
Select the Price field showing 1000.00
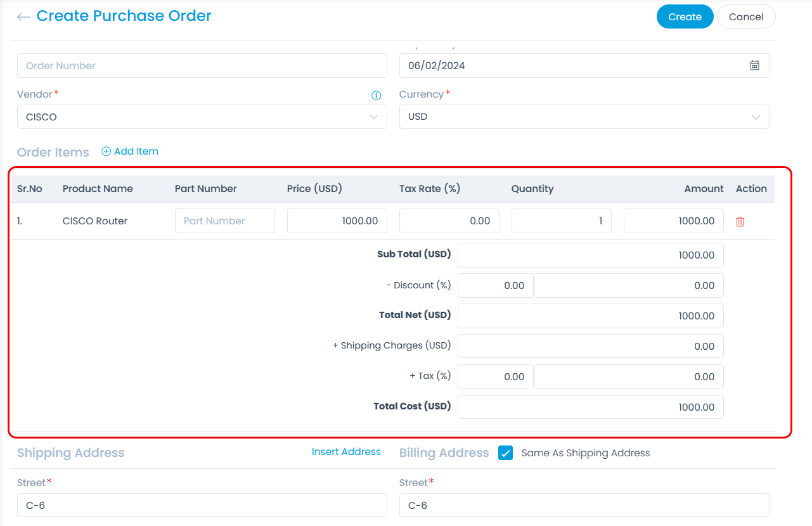coord(337,221)
